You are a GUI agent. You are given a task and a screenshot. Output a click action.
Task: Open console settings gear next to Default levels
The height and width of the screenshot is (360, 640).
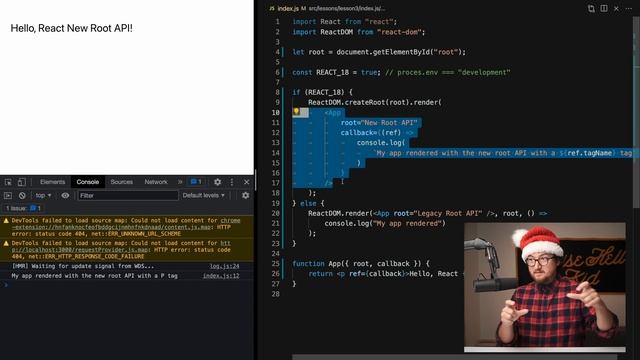point(245,196)
